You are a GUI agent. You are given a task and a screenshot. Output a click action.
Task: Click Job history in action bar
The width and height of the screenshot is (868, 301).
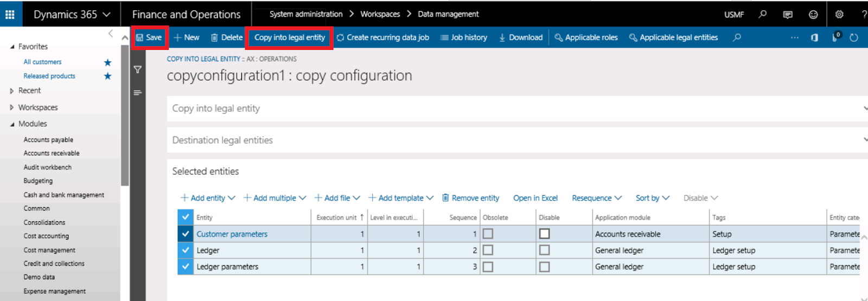[464, 37]
